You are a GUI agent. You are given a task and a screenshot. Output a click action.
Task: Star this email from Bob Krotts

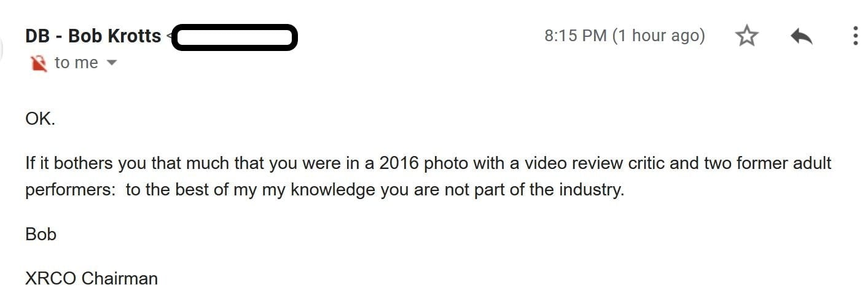click(746, 36)
